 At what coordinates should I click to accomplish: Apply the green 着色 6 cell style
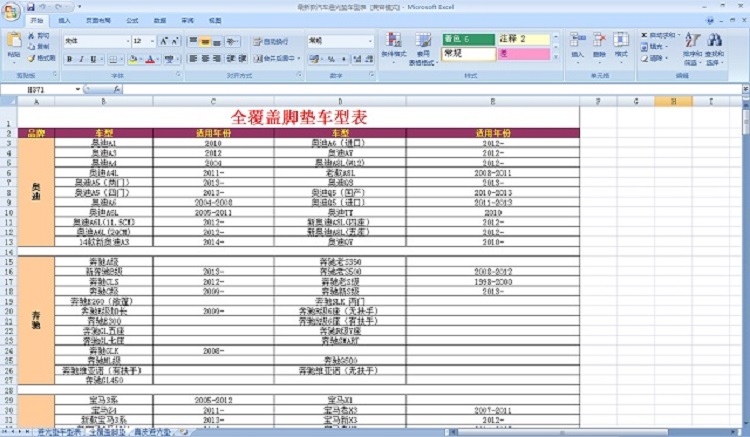468,39
